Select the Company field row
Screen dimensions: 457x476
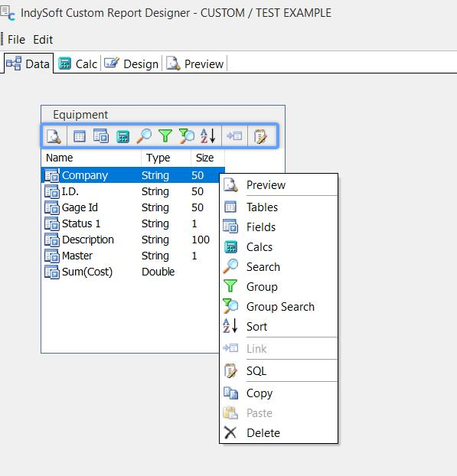pyautogui.click(x=133, y=175)
